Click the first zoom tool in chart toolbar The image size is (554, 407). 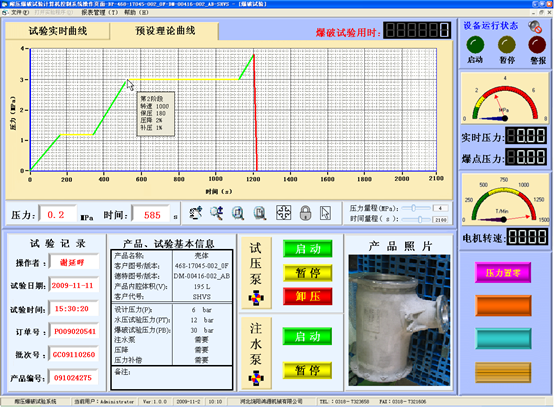195,213
